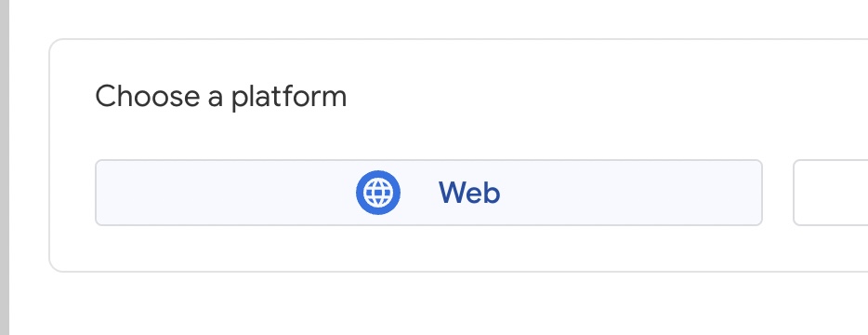Image resolution: width=868 pixels, height=335 pixels.
Task: Click the gray strip at the left edge
Action: 5,167
